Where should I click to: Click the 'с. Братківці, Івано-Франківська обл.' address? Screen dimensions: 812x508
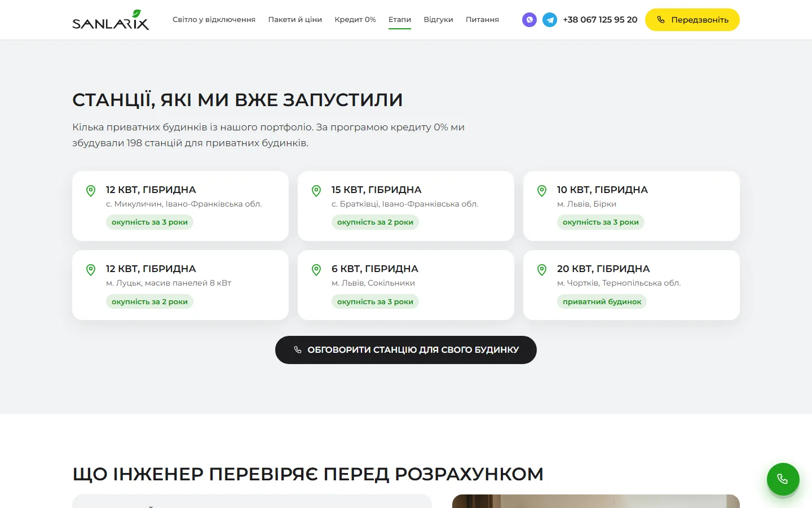pyautogui.click(x=405, y=204)
